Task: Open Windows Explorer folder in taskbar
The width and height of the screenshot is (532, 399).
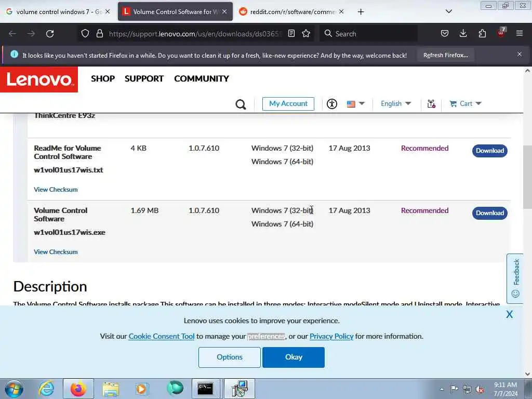Action: [111, 389]
